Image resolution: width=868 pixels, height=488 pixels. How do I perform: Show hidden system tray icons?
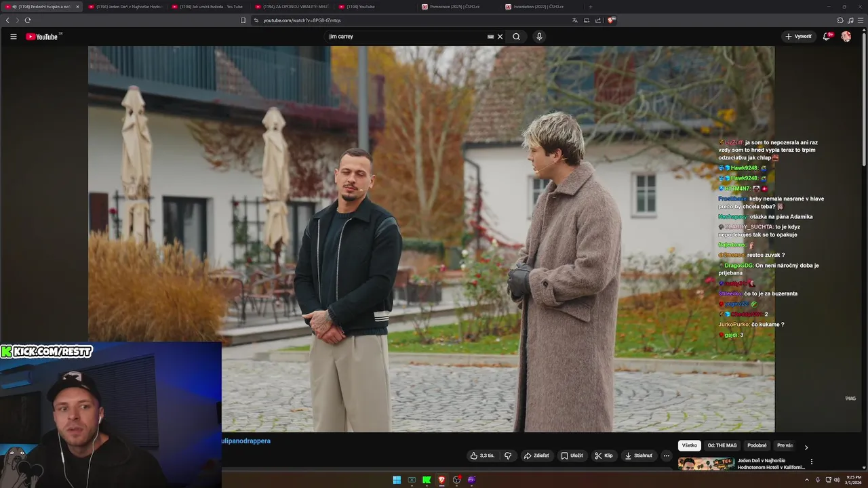click(807, 480)
